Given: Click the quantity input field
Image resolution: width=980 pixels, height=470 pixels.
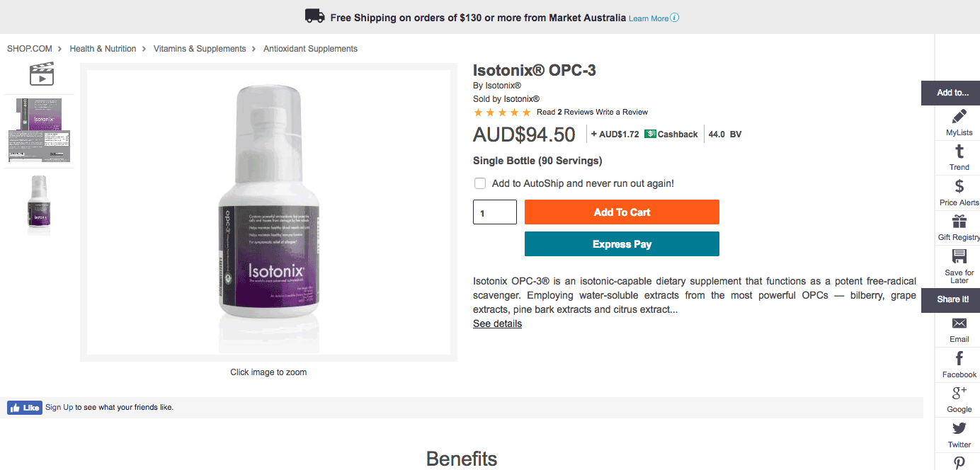Looking at the screenshot, I should [x=495, y=212].
